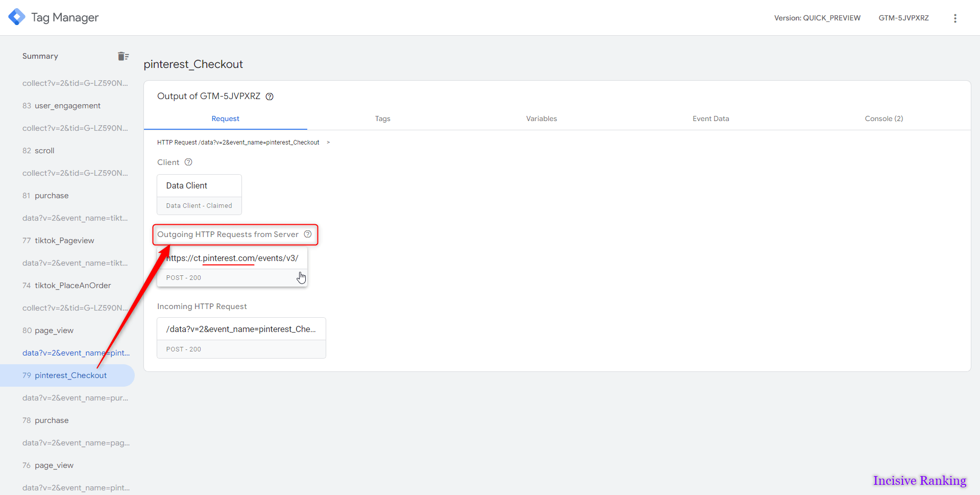Screen dimensions: 980x495
Task: Click the GTM-5JVPXRZ container ID
Action: 903,17
